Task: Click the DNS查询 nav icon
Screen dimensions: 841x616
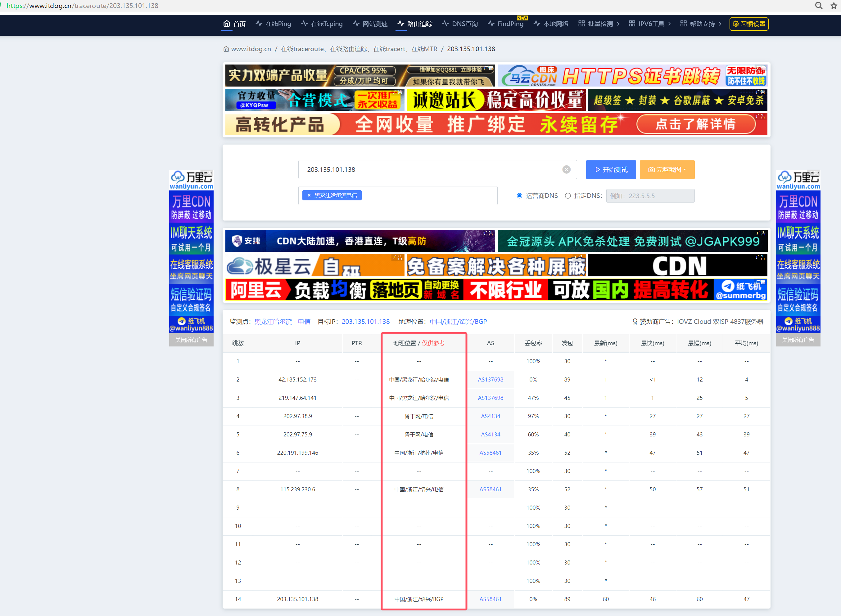Action: pyautogui.click(x=445, y=24)
